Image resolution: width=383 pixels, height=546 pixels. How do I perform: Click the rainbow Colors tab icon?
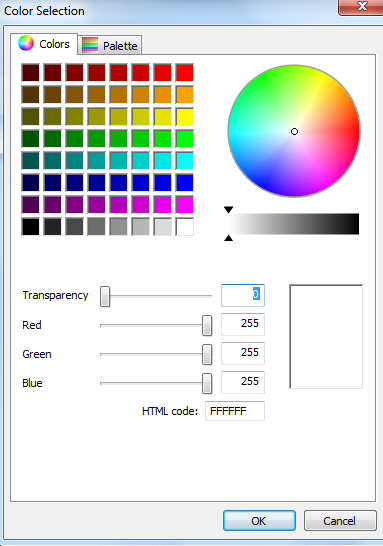click(x=26, y=43)
